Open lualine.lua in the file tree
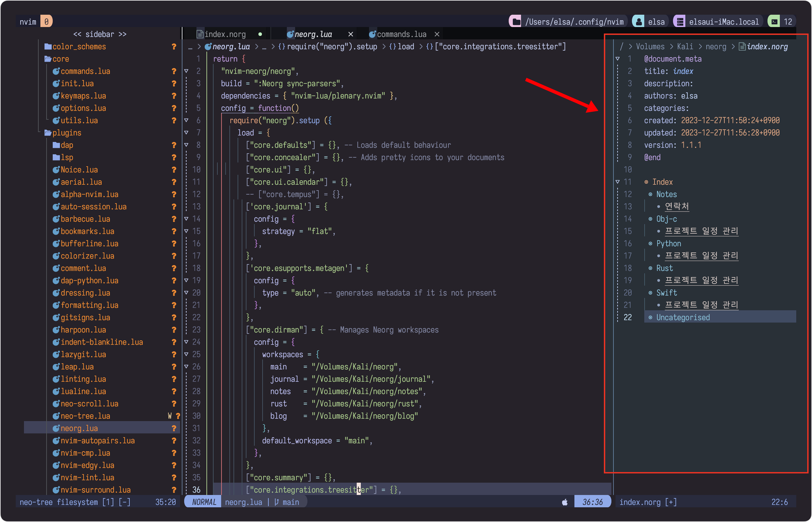Image resolution: width=812 pixels, height=522 pixels. 83,391
